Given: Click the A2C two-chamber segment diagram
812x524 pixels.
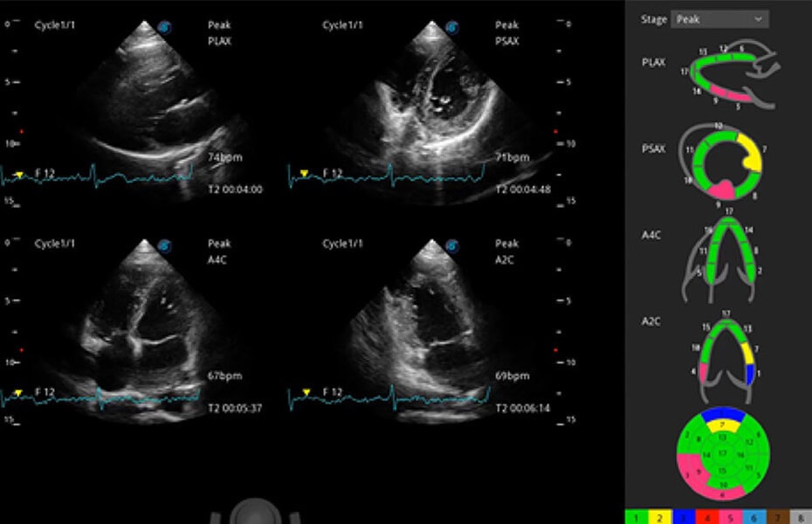Looking at the screenshot, I should coord(725,353).
